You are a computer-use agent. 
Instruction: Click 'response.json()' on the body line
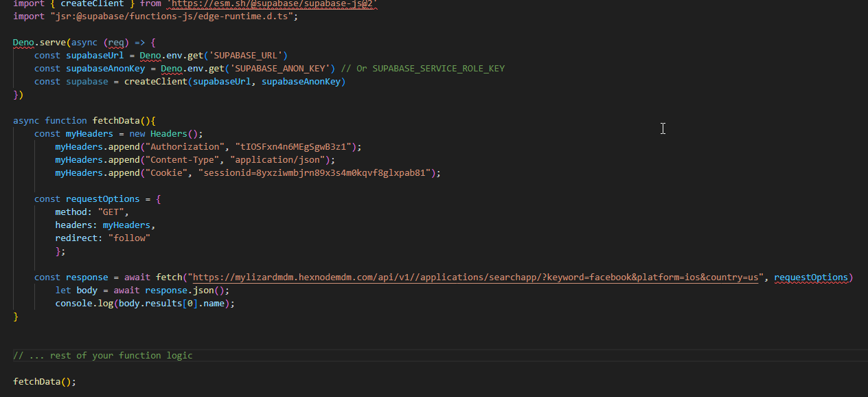[185, 291]
